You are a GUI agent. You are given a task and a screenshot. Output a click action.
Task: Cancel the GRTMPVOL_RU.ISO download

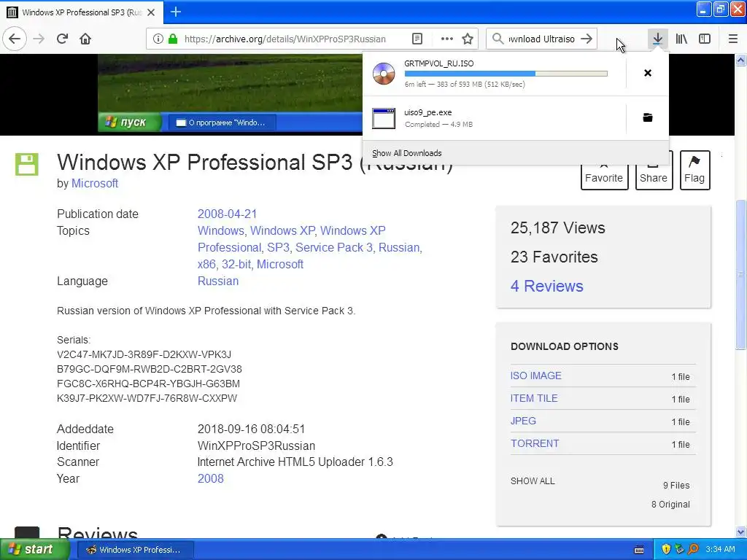pyautogui.click(x=648, y=73)
